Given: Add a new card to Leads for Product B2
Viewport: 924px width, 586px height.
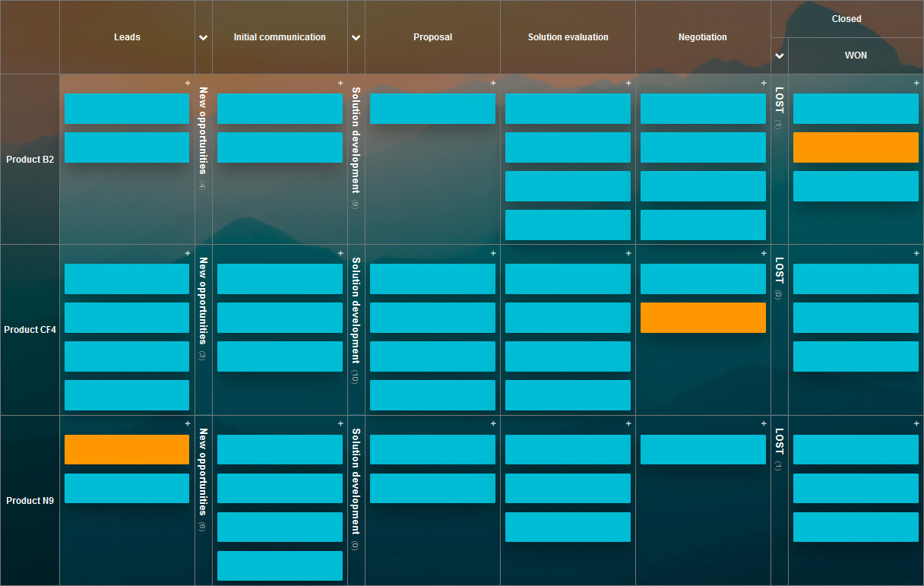Looking at the screenshot, I should click(187, 83).
